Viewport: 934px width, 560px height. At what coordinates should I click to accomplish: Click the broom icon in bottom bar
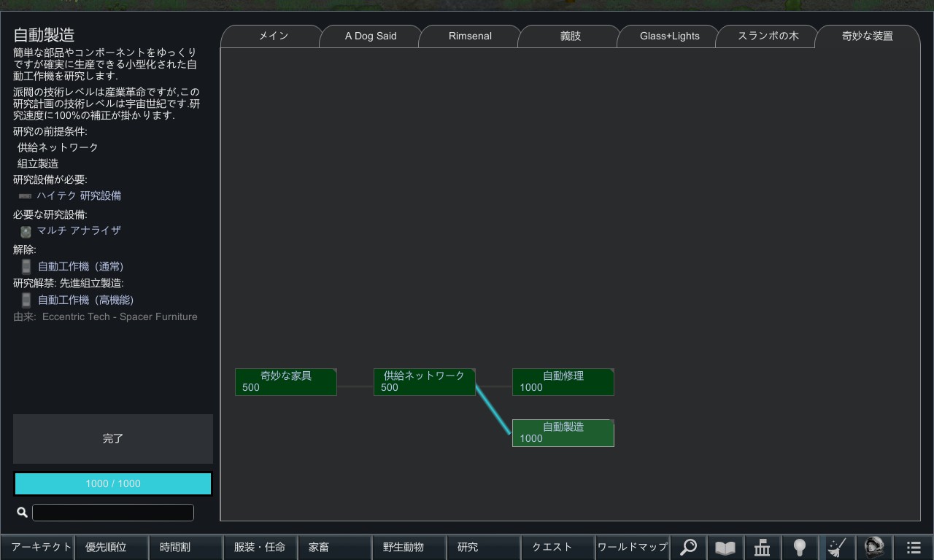pyautogui.click(x=837, y=547)
